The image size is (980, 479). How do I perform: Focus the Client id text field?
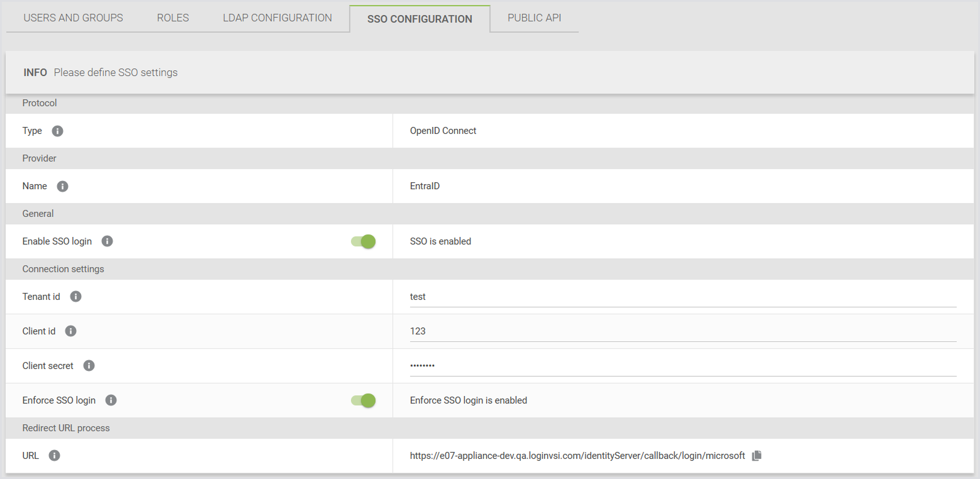pos(682,331)
